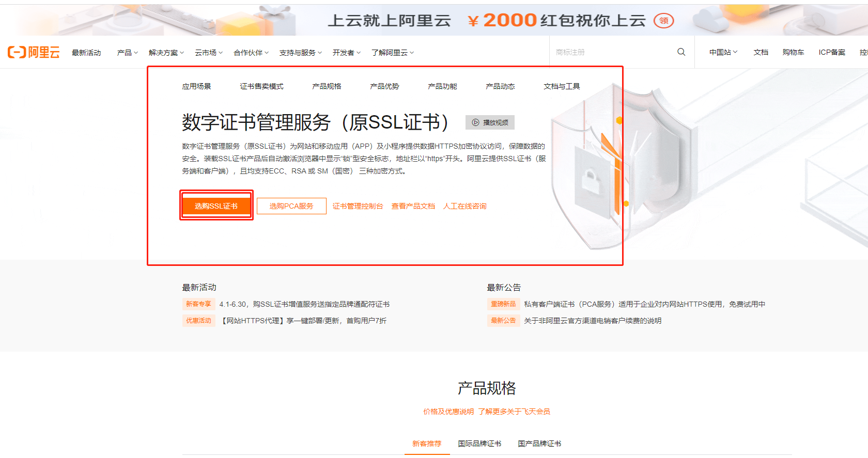
Task: Jump to 产品规格 anchor in sub-navigation
Action: (327, 86)
